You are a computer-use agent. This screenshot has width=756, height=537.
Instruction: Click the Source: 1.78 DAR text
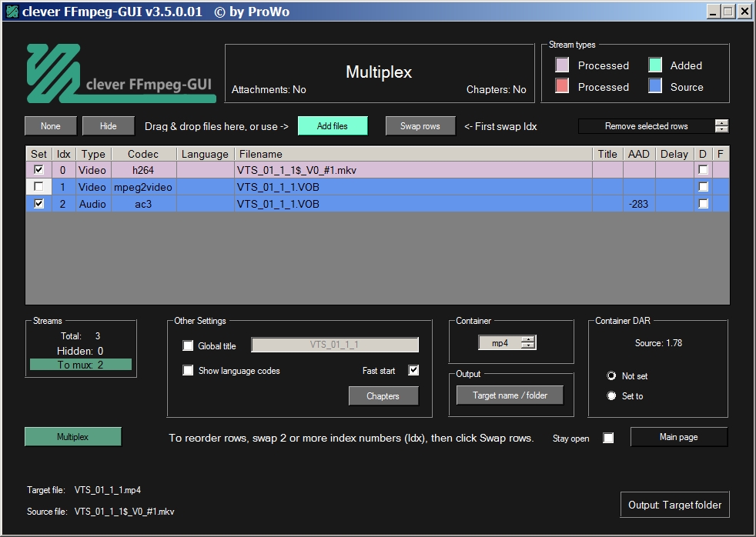coord(658,343)
